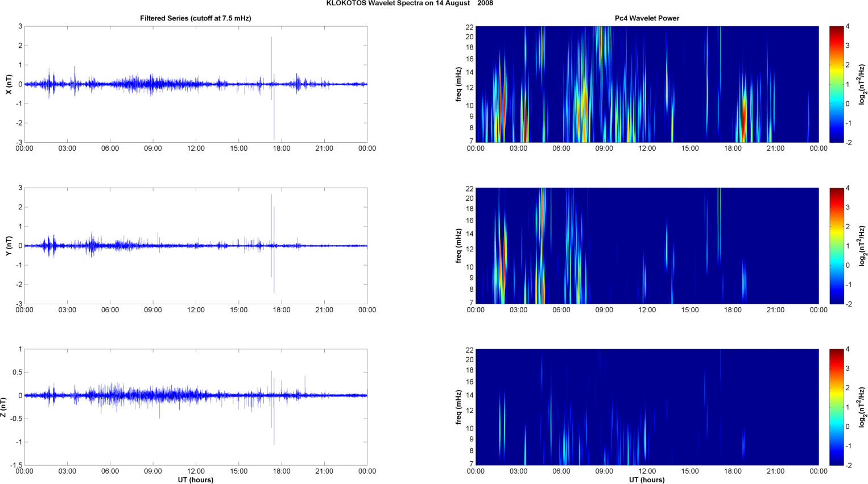
Task: Click the Z (nT) axis label
Action: [3, 407]
